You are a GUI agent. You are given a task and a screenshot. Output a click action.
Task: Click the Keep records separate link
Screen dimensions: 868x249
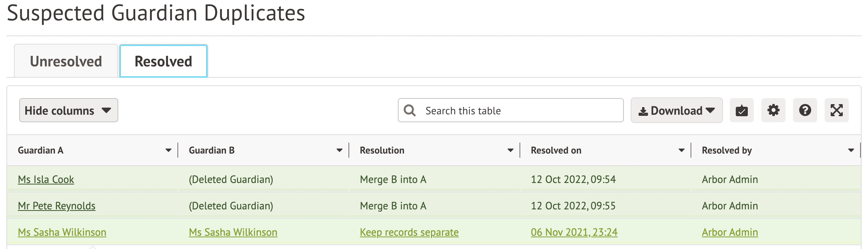(x=409, y=232)
